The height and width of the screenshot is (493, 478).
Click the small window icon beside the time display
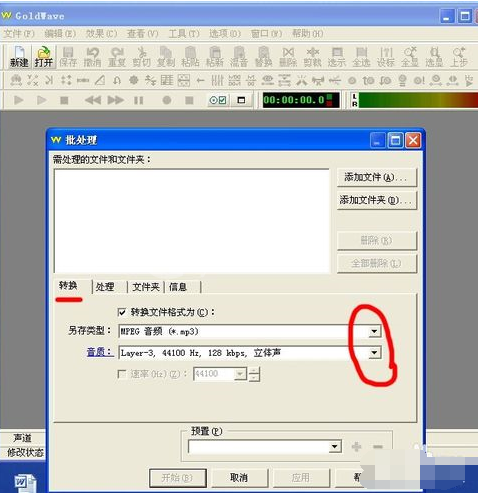click(241, 100)
